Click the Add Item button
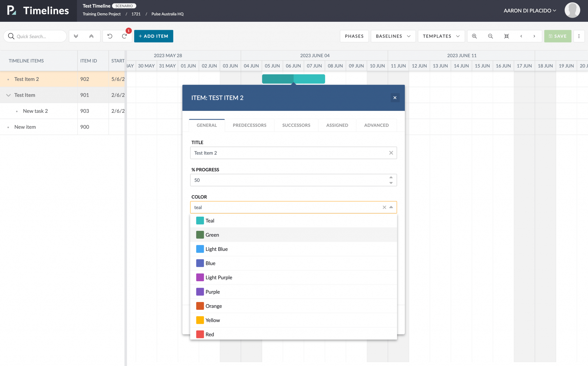Screen dimensions: 588x366 click(153, 36)
